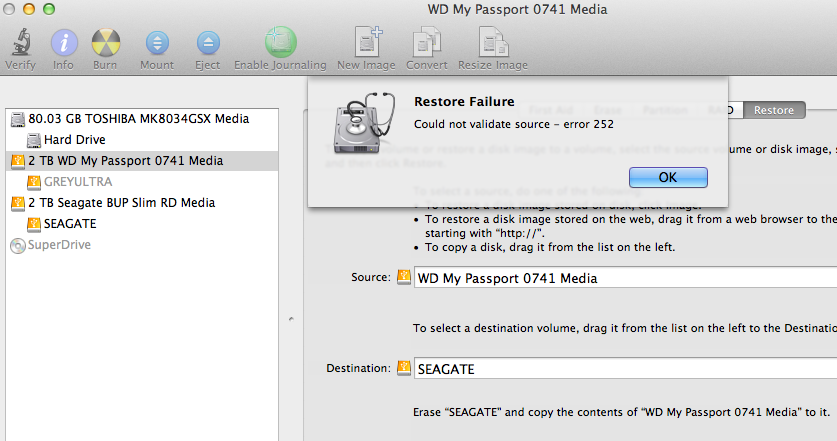Select the Restore tab
Image resolution: width=837 pixels, height=441 pixels.
[x=773, y=110]
